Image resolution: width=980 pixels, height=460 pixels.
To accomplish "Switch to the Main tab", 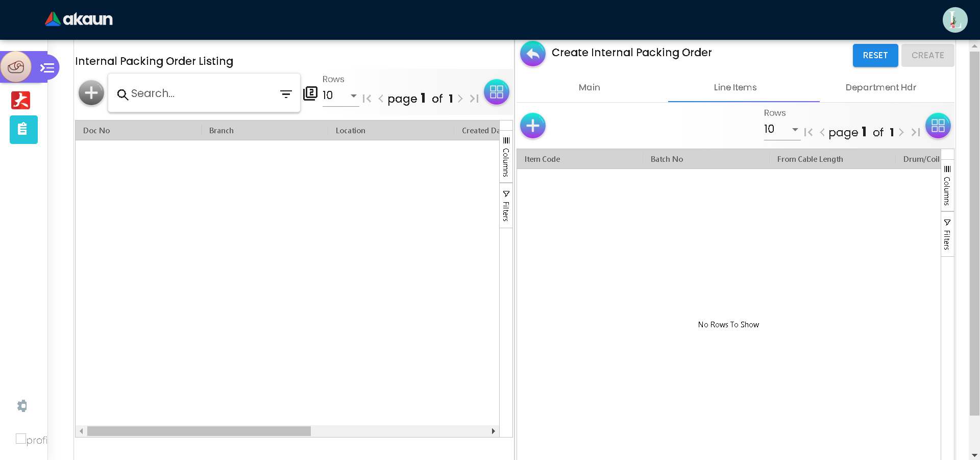I will pos(590,87).
